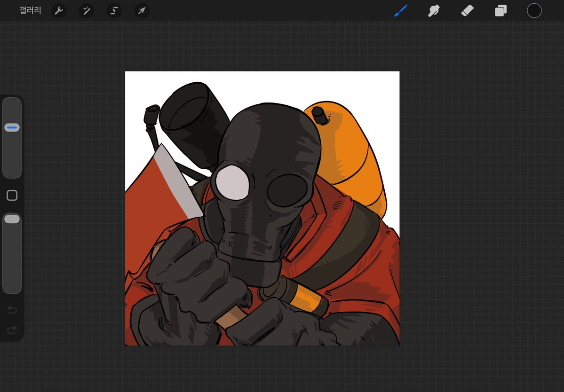Open the Gallery (갤러리) view

click(x=30, y=10)
